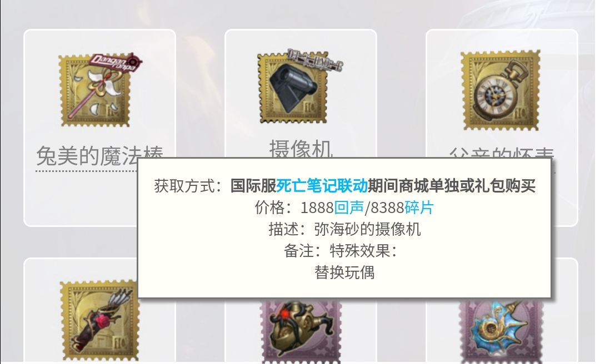Click the Danganronpa logo badge
The height and width of the screenshot is (364, 600).
tap(116, 62)
